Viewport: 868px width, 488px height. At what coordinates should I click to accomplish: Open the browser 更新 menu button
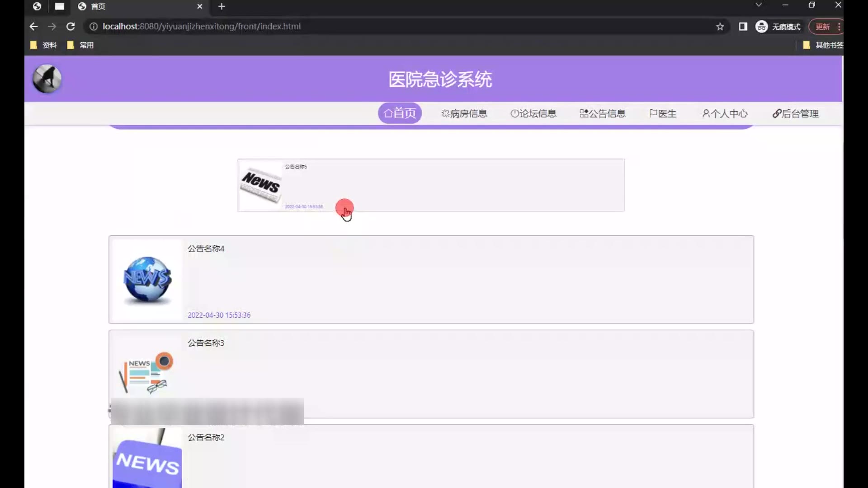823,27
